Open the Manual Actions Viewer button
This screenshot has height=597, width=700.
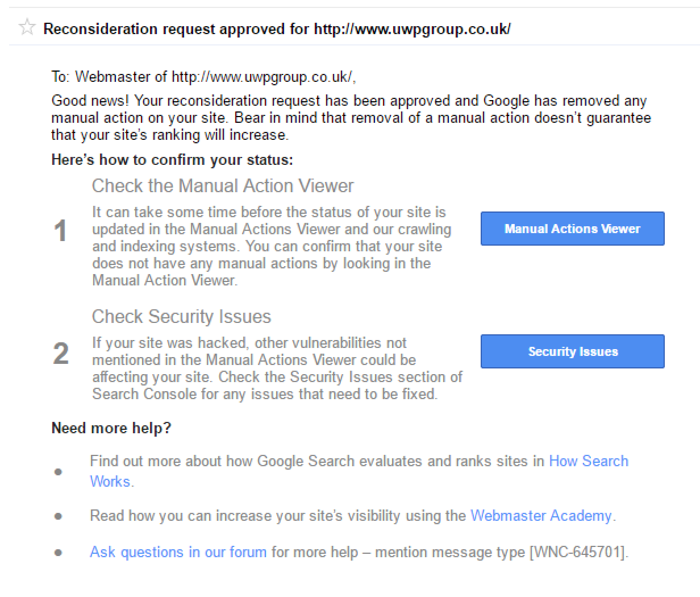click(x=572, y=229)
